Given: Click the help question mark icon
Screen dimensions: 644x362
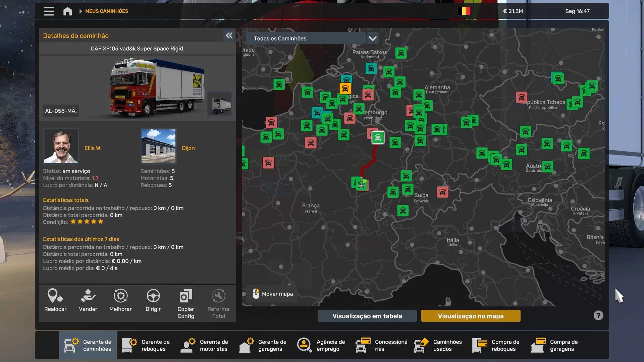Looking at the screenshot, I should tap(598, 315).
